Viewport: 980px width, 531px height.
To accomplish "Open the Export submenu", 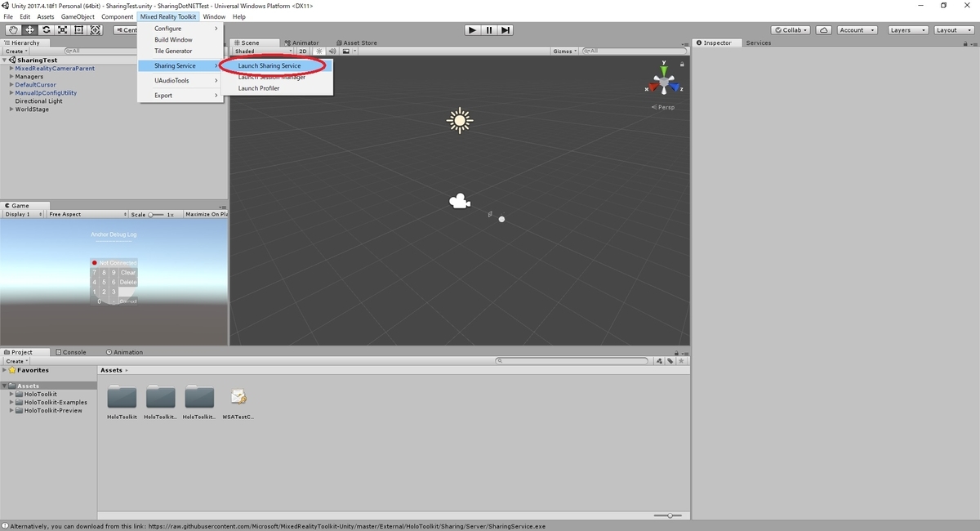I will click(x=180, y=96).
